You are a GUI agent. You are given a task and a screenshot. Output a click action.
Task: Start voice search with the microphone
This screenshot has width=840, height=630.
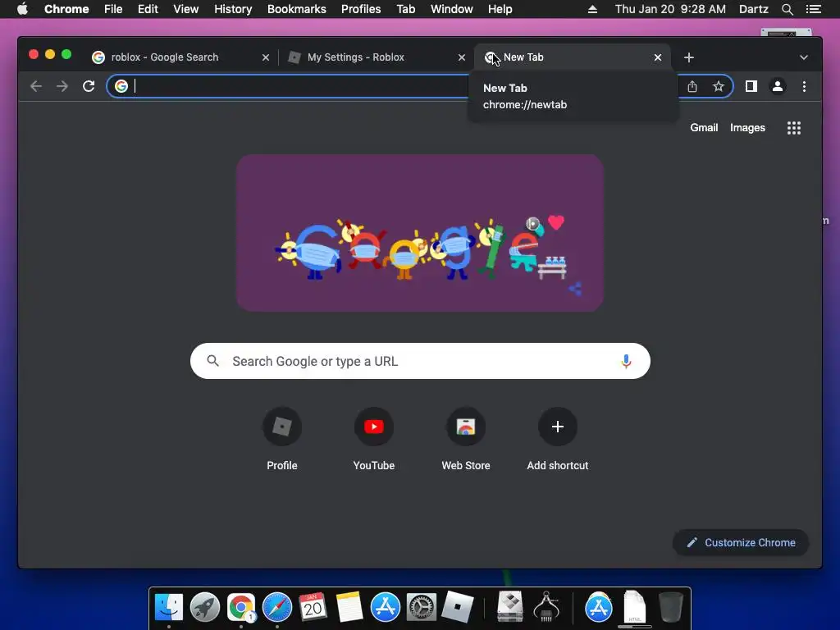point(626,362)
